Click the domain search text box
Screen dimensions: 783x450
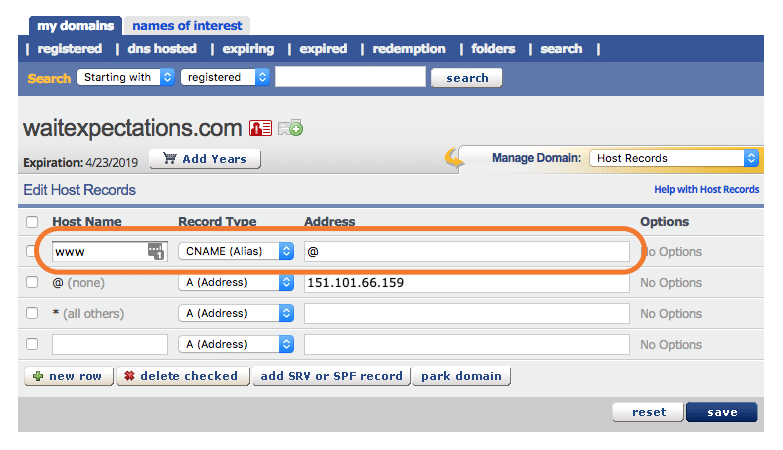(x=350, y=77)
